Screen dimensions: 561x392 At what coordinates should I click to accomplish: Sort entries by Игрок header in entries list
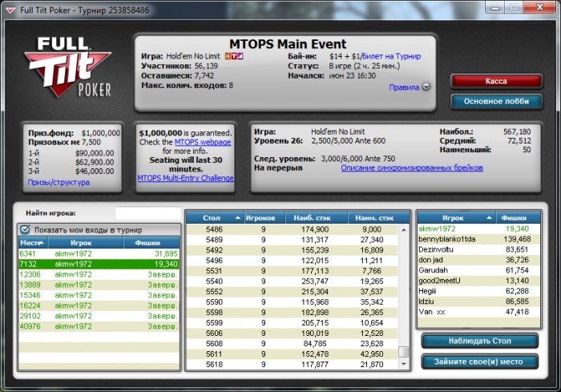86,243
